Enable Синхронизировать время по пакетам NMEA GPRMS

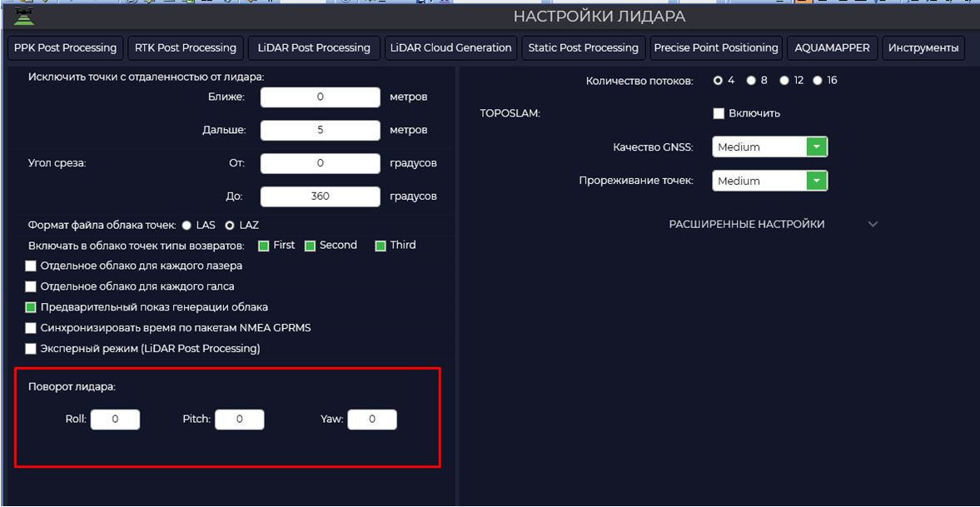click(31, 328)
